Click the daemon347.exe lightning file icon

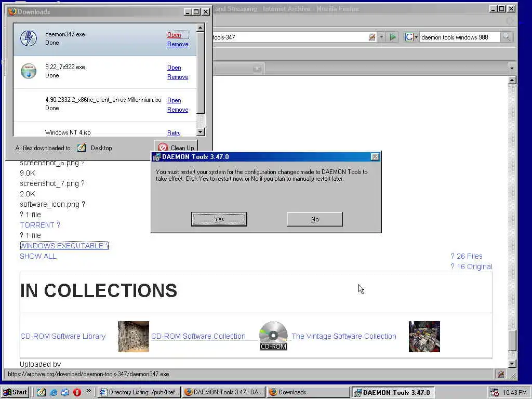click(29, 38)
